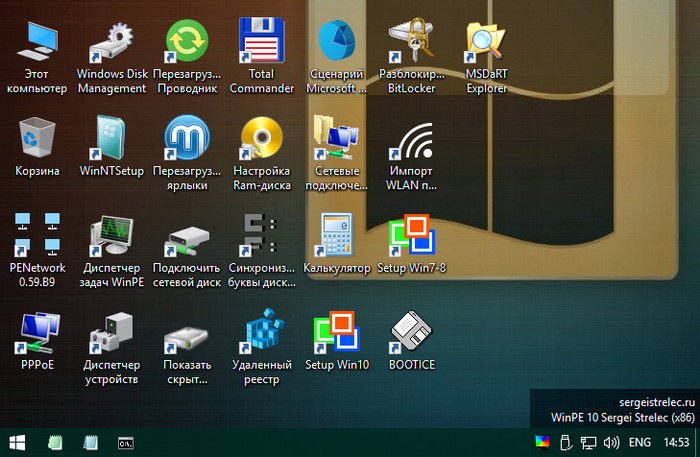
Task: Click the colorful display tray icon
Action: click(x=542, y=442)
